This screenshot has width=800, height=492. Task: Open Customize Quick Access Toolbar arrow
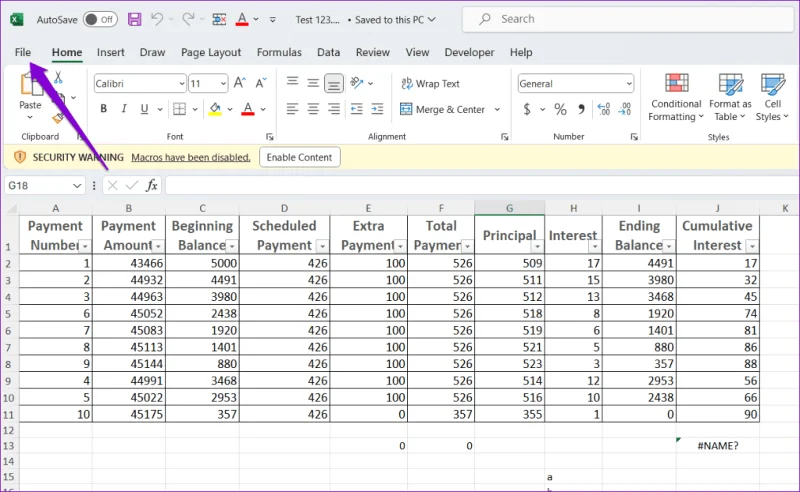273,19
